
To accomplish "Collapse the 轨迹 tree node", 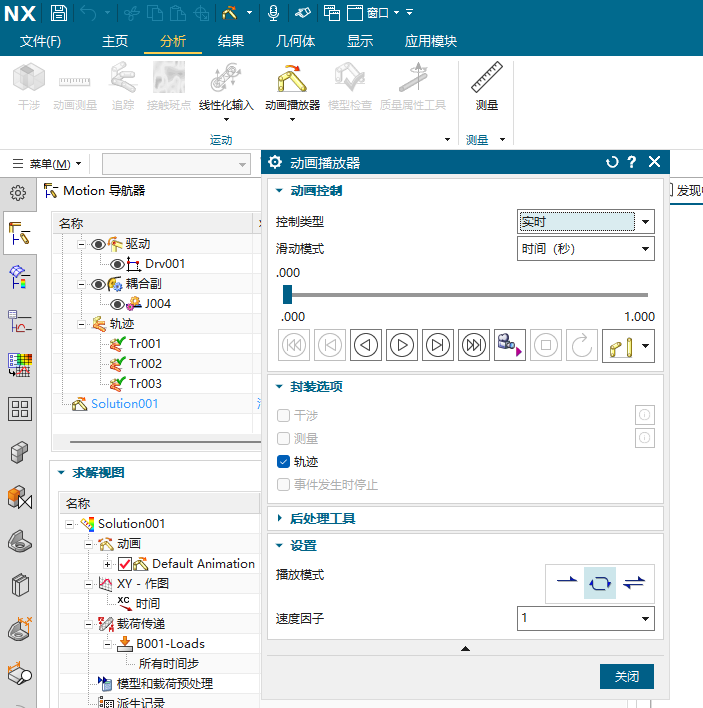I will tap(81, 324).
